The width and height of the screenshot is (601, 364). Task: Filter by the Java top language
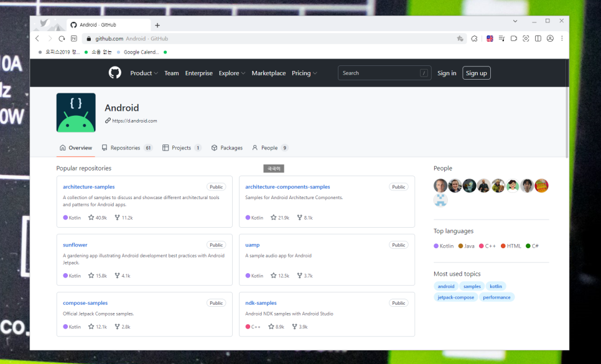(467, 246)
